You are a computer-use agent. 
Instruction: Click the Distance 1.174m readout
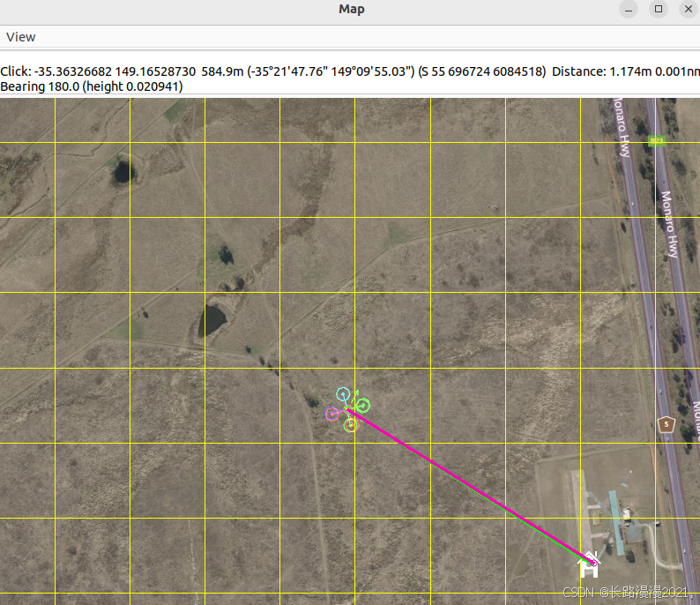[625, 71]
